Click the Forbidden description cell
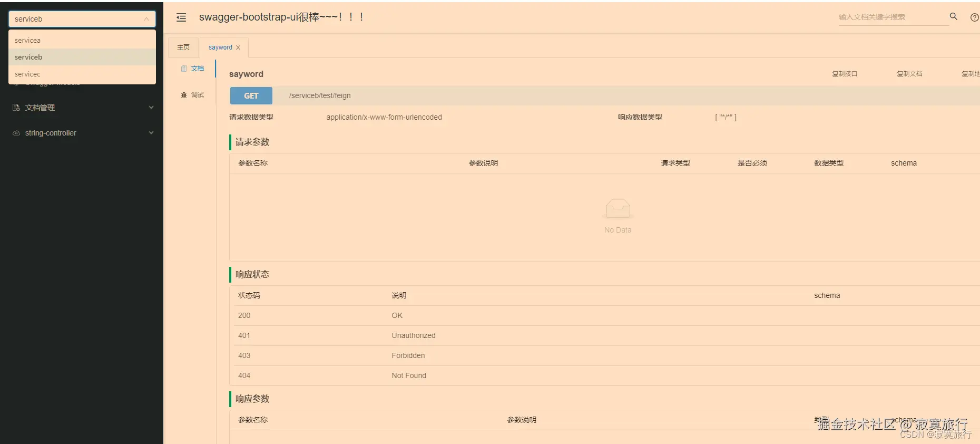This screenshot has height=444, width=980. [408, 355]
